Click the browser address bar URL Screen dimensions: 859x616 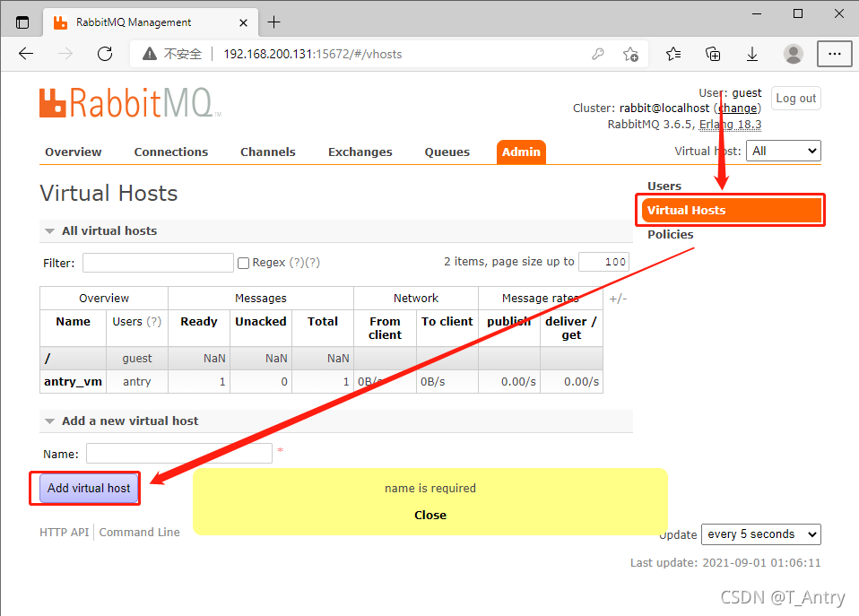pos(313,54)
